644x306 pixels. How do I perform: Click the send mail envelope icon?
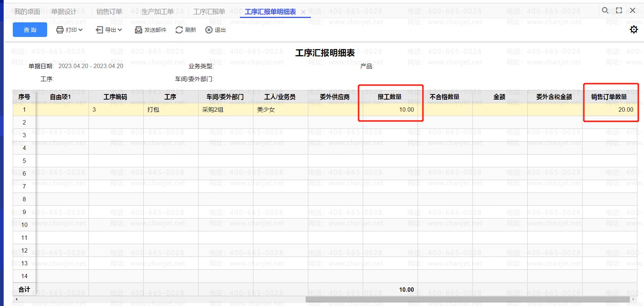[x=138, y=30]
